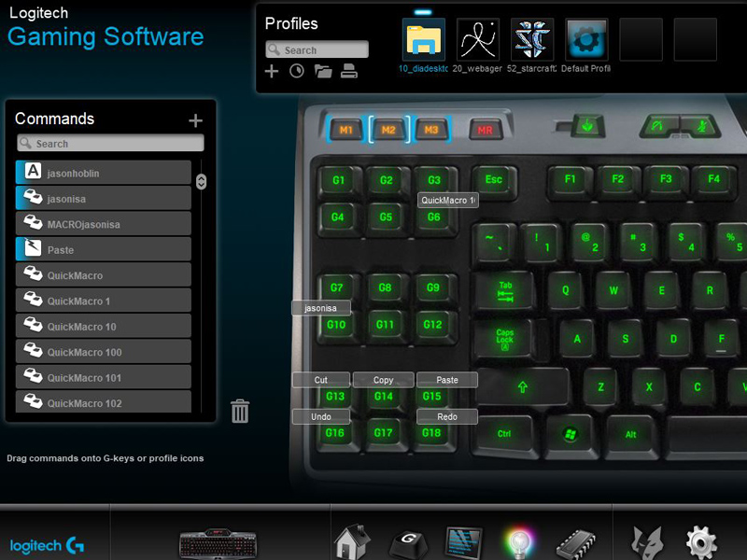
Task: Click the trash can delete icon
Action: (x=240, y=411)
